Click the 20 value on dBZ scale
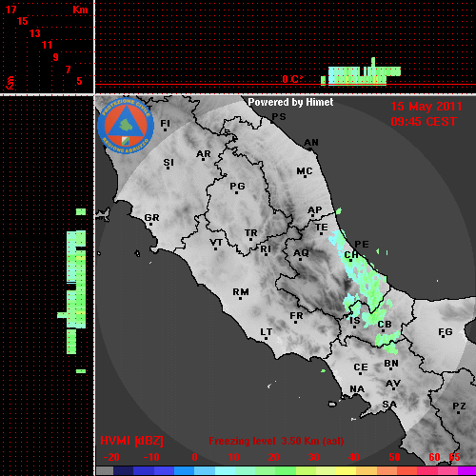 coord(273,457)
